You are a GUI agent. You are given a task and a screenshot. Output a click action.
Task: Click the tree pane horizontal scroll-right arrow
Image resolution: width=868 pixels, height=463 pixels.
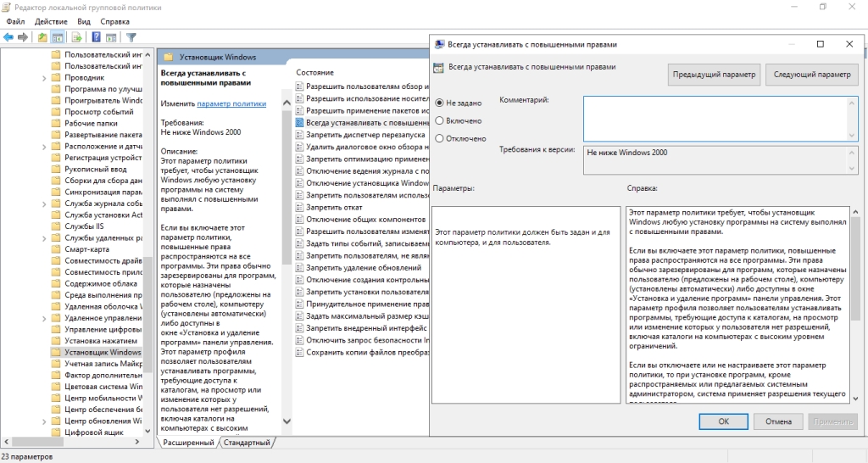(x=137, y=442)
